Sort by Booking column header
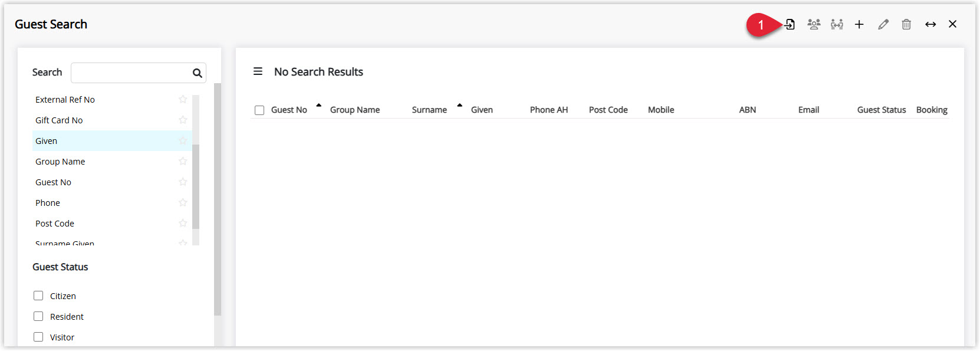980x351 pixels. (932, 110)
